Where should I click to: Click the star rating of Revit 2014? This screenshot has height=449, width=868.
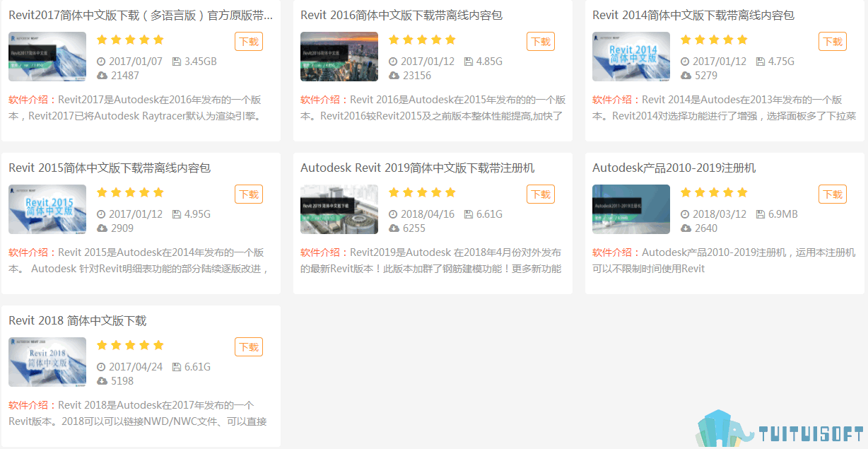pos(714,40)
